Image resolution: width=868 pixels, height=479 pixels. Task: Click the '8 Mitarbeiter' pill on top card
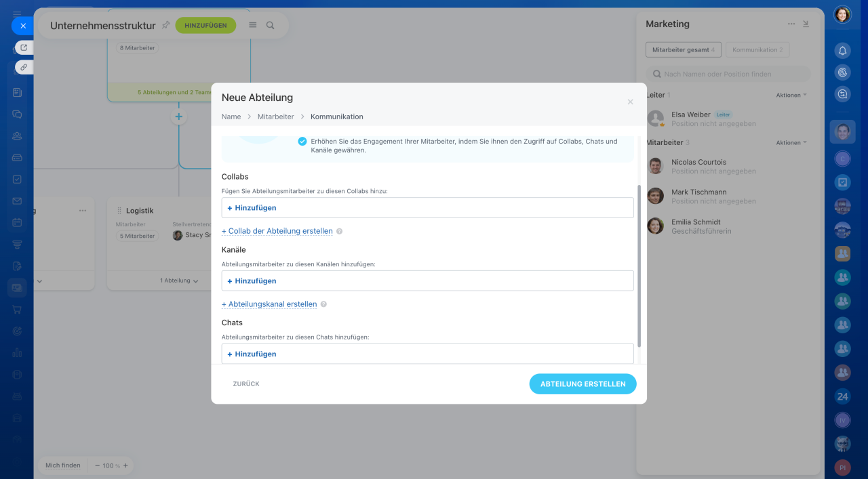(138, 48)
